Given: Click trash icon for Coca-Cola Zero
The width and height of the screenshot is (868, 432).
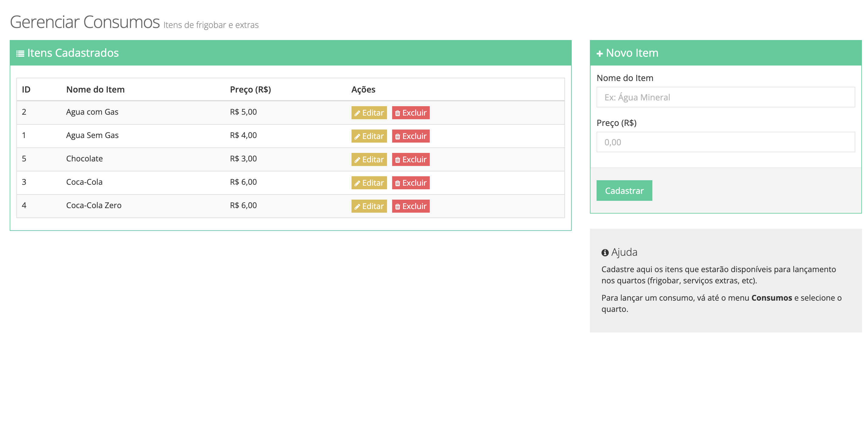Looking at the screenshot, I should (398, 207).
